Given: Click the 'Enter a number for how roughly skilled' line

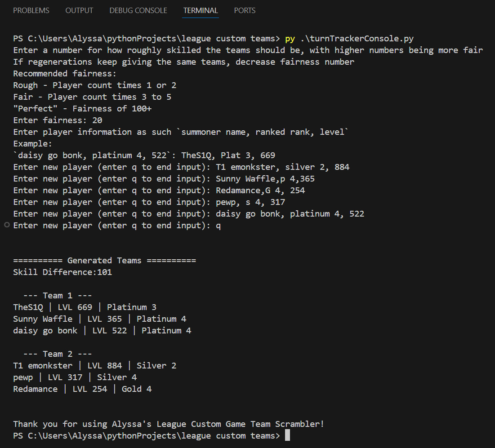Looking at the screenshot, I should tap(248, 50).
